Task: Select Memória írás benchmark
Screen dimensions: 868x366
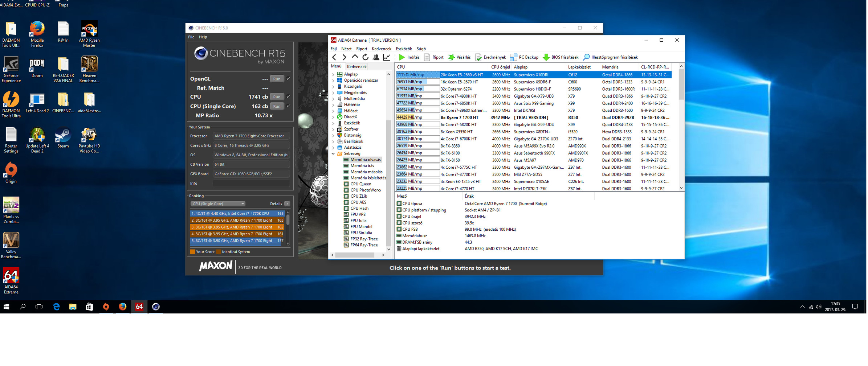Action: point(362,166)
